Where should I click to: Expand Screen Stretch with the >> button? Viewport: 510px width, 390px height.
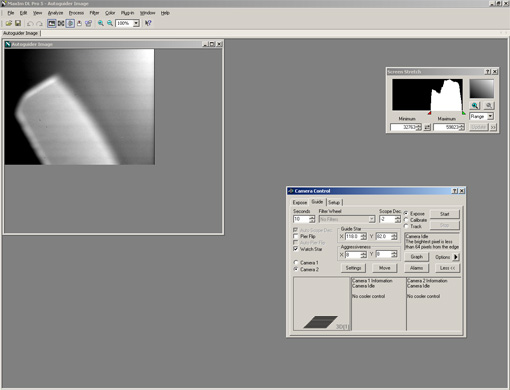click(493, 127)
